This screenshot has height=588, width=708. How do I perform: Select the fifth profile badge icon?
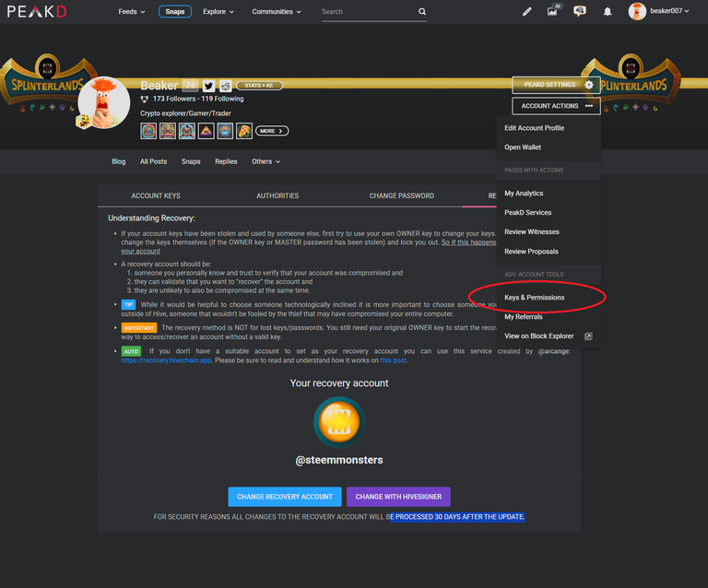pos(225,131)
